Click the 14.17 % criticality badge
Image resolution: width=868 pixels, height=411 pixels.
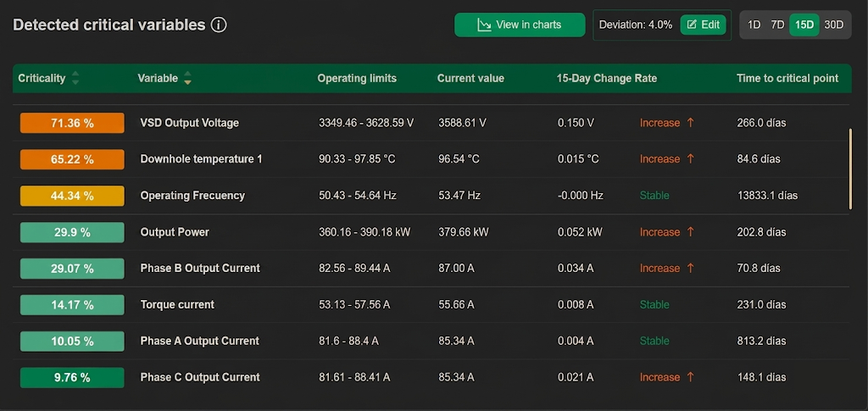pos(72,305)
